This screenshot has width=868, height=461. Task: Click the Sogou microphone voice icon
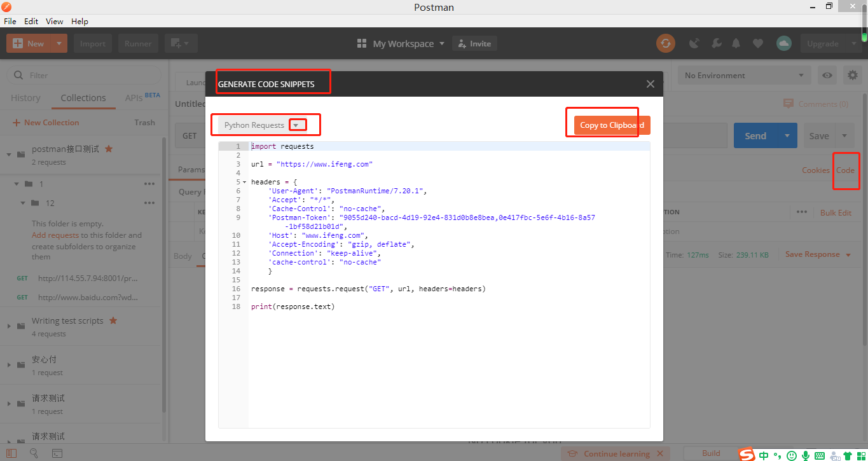tap(805, 455)
